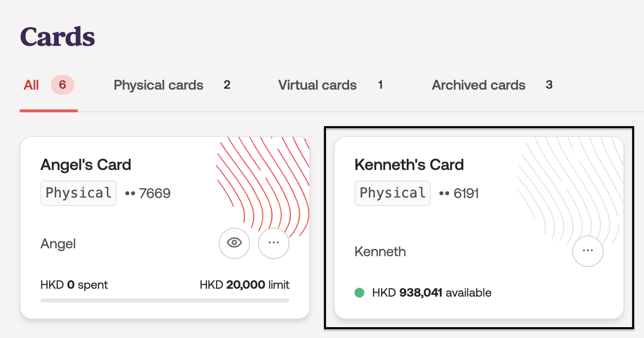644x338 pixels.
Task: Open the Archived cards tab
Action: [479, 85]
